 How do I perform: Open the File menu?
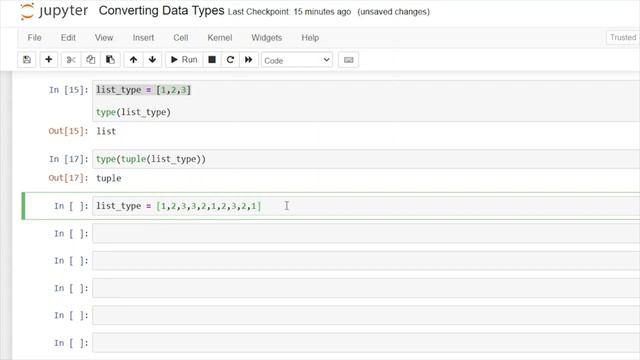click(35, 38)
